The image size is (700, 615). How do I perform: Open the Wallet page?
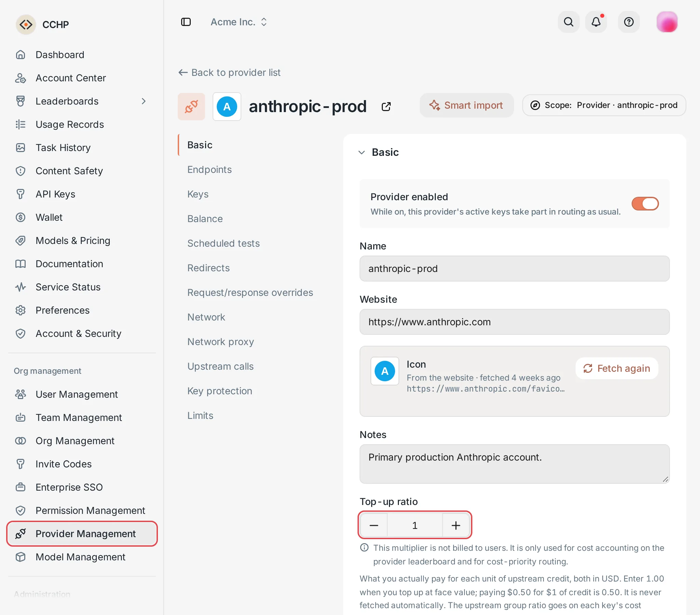coord(82,217)
